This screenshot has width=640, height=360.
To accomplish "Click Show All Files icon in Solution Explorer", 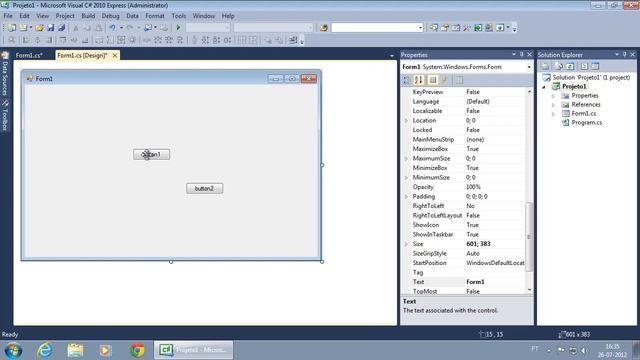I will pos(559,66).
